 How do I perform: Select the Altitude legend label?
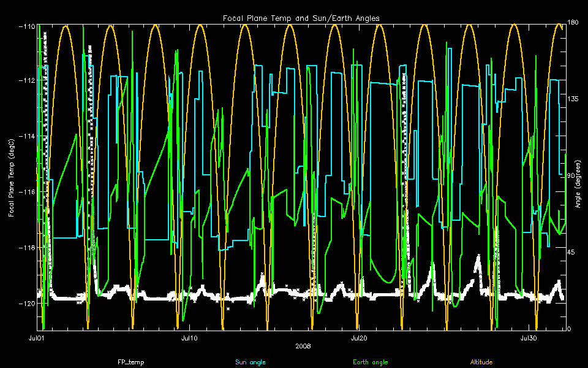481,362
